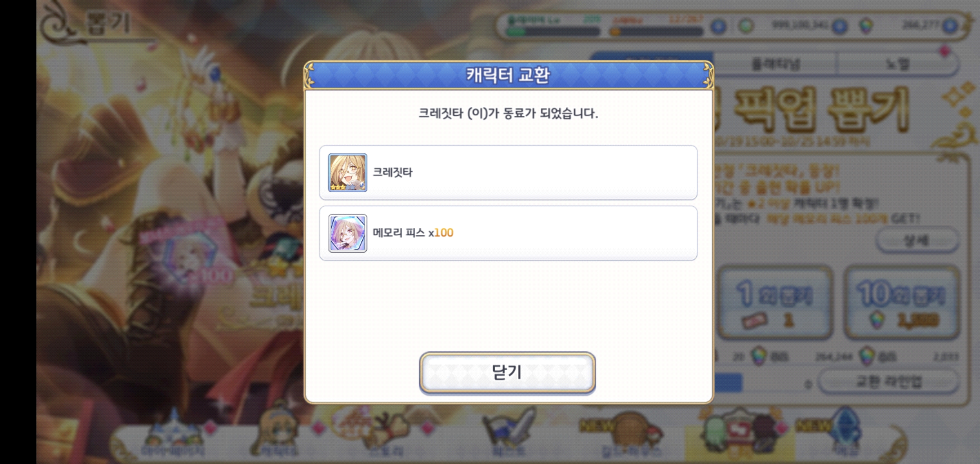Tap the plus button beside jewel count
Screen dimensions: 980x464
coord(950,26)
